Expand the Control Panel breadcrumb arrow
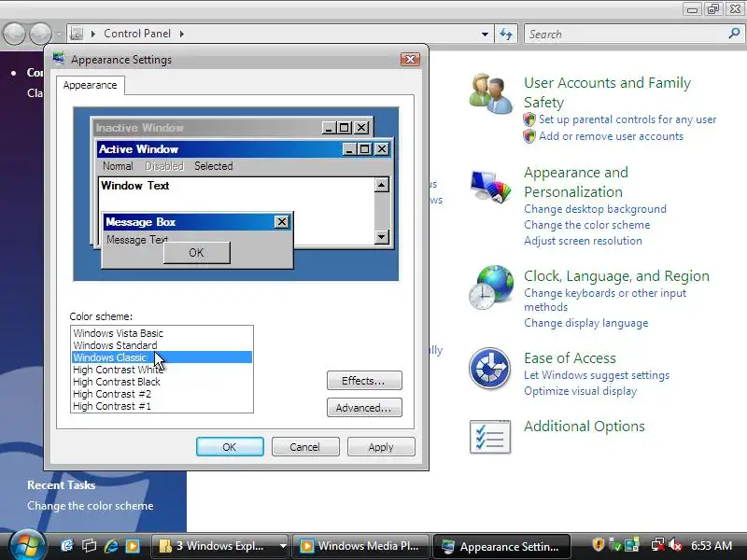The image size is (747, 560). point(182,34)
